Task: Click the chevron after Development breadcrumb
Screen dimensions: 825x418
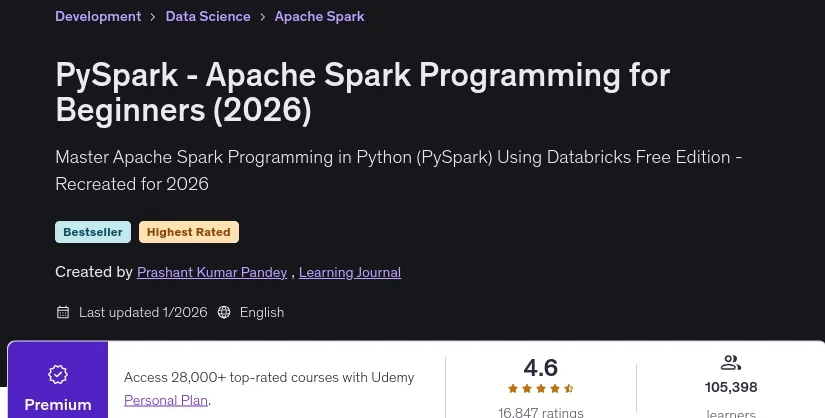Action: pyautogui.click(x=153, y=17)
